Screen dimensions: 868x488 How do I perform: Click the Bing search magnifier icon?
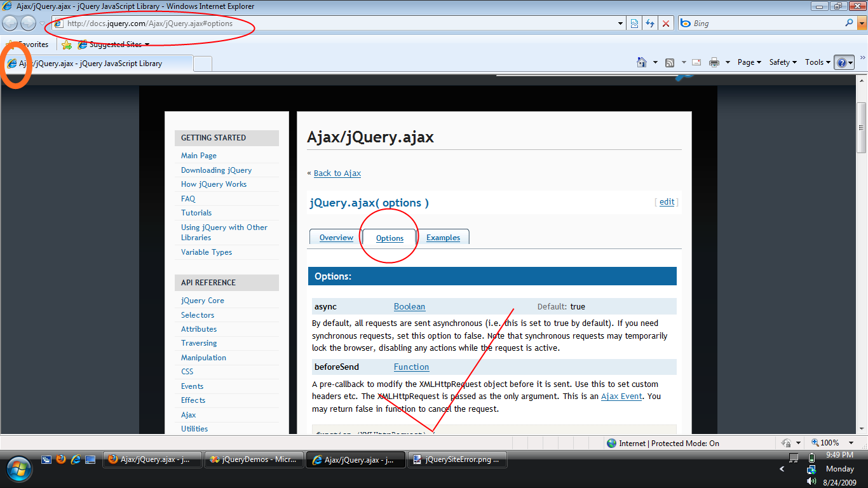(x=849, y=23)
